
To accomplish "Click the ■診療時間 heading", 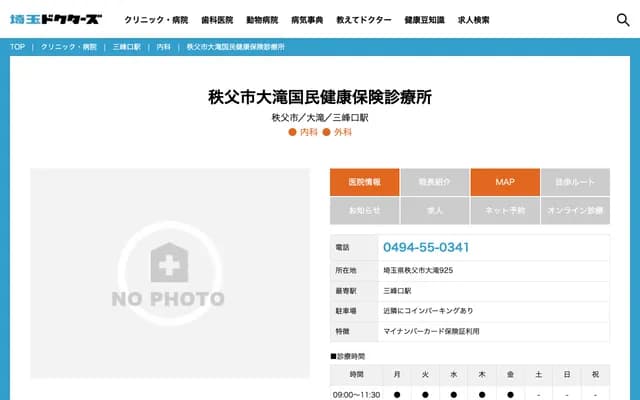I will [348, 356].
